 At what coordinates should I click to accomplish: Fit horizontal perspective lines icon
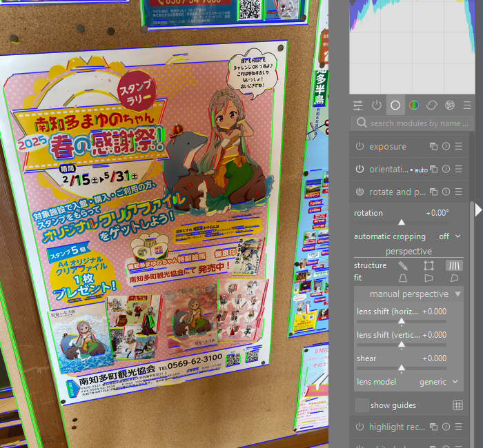[x=428, y=278]
